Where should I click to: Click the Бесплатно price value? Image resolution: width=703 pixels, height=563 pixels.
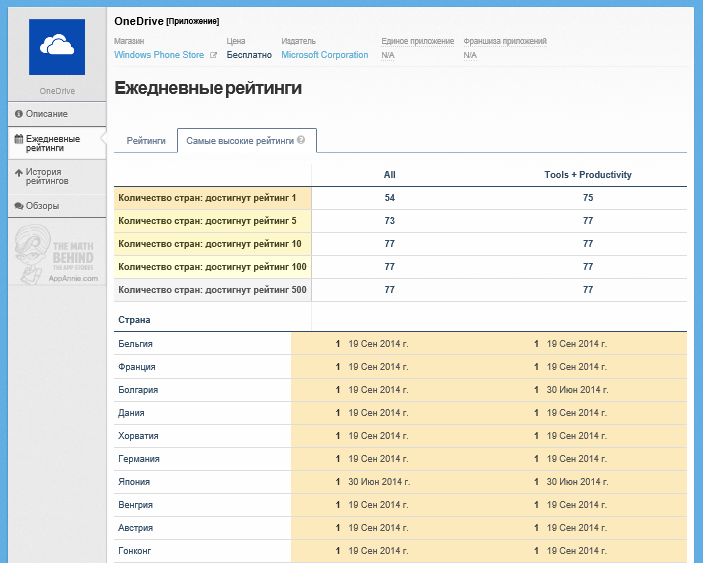[x=249, y=55]
